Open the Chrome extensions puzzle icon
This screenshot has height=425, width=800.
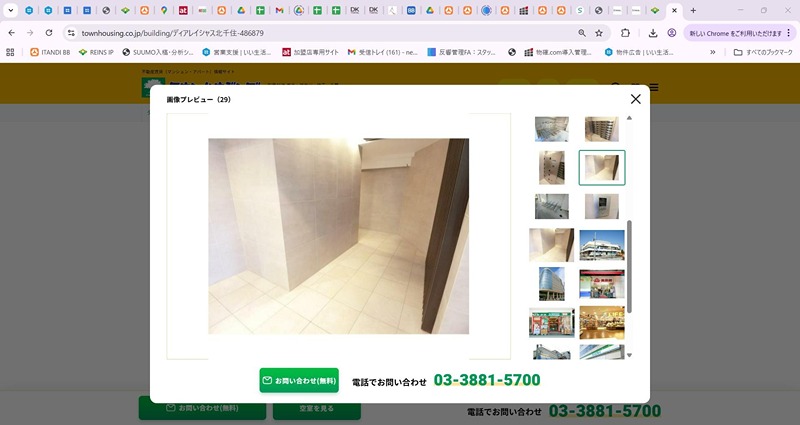coord(625,33)
